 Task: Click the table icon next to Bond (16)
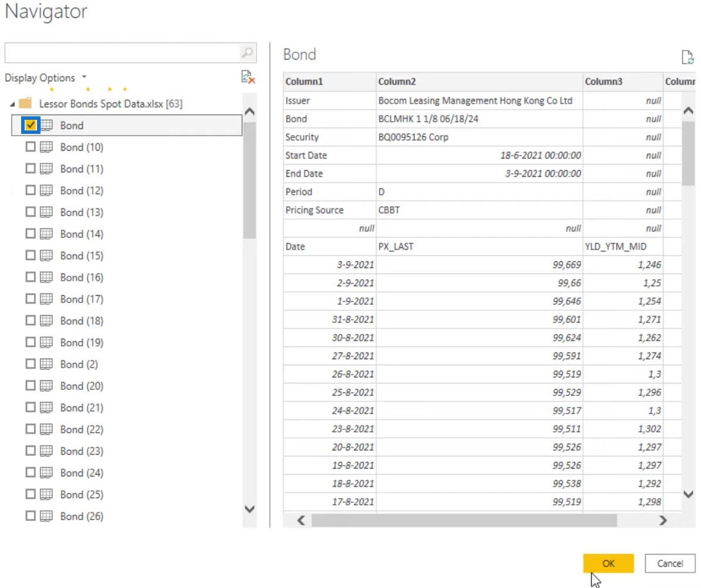tap(46, 277)
